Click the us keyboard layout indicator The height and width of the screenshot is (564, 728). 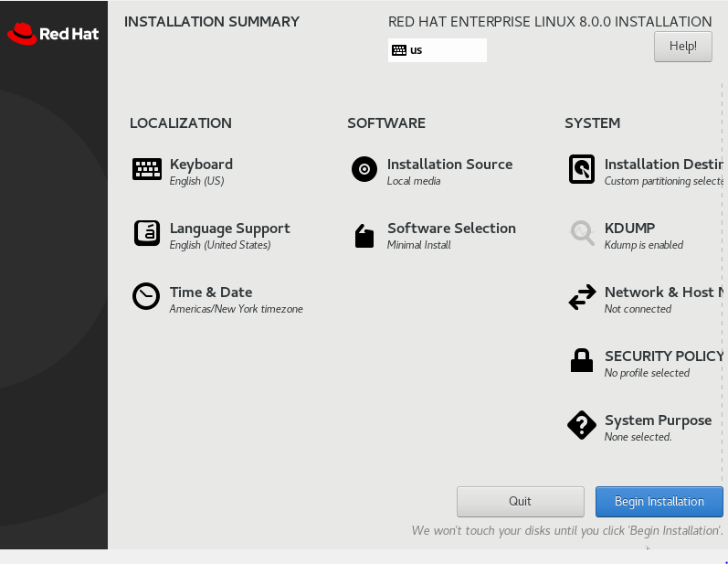click(438, 50)
